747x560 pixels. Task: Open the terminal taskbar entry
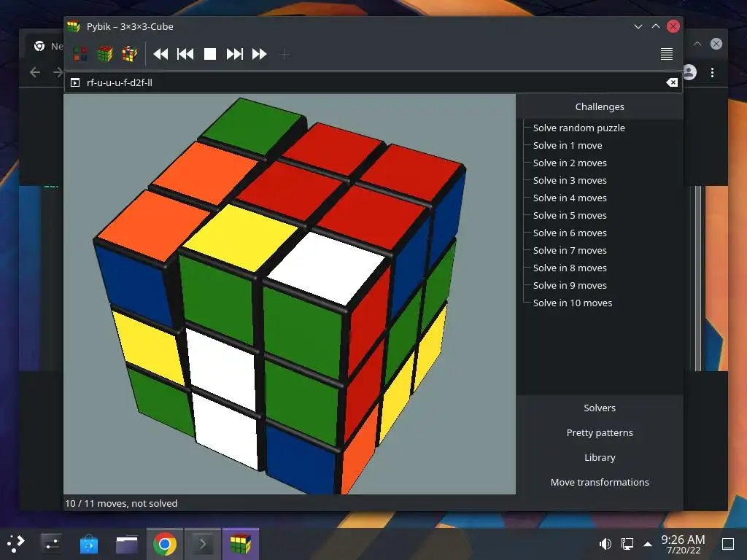coord(203,544)
